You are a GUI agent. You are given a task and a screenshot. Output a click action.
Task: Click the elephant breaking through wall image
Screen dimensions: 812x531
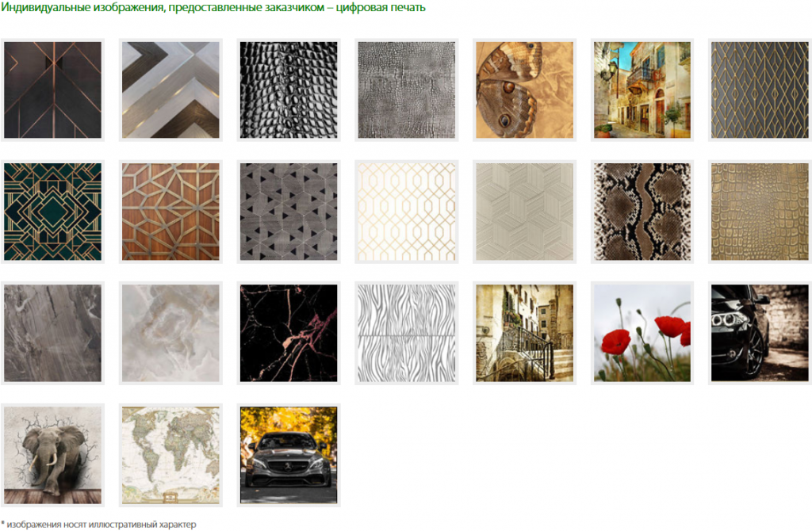click(x=52, y=455)
